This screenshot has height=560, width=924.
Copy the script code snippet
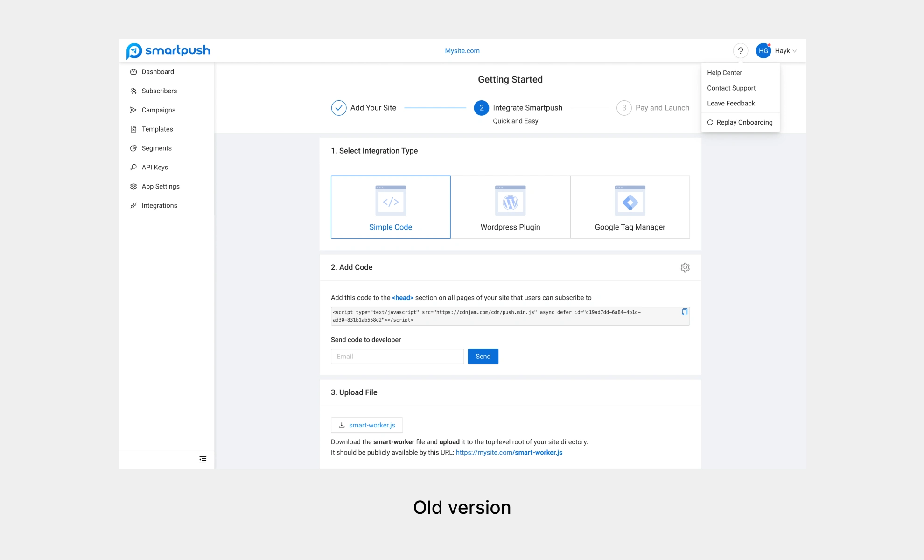click(684, 312)
